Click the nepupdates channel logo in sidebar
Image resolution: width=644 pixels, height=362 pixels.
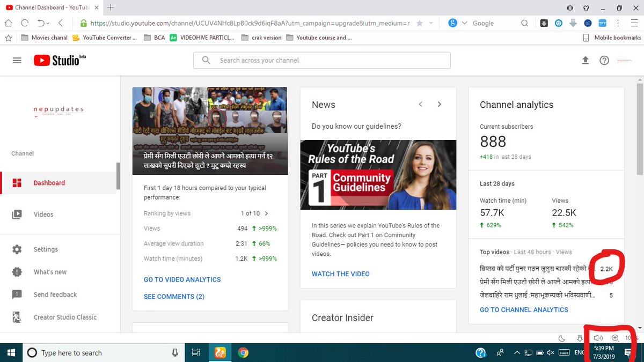(59, 110)
